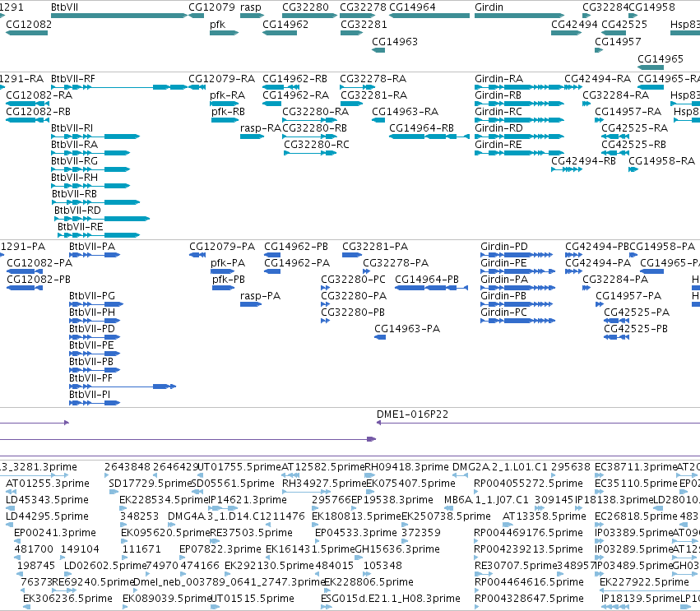Click EST LD45343.5prime
700x611 pixels.
click(47, 500)
